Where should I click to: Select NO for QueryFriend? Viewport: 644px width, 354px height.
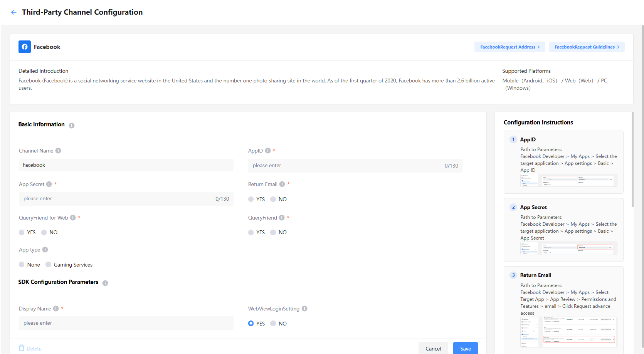[x=273, y=232]
